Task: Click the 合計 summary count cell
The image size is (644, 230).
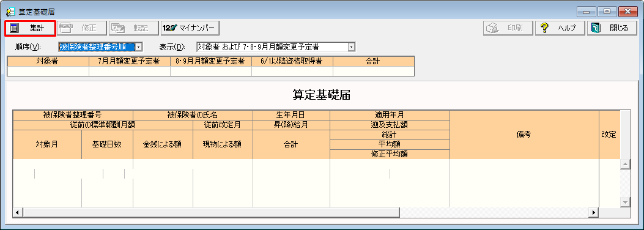Action: click(x=373, y=71)
